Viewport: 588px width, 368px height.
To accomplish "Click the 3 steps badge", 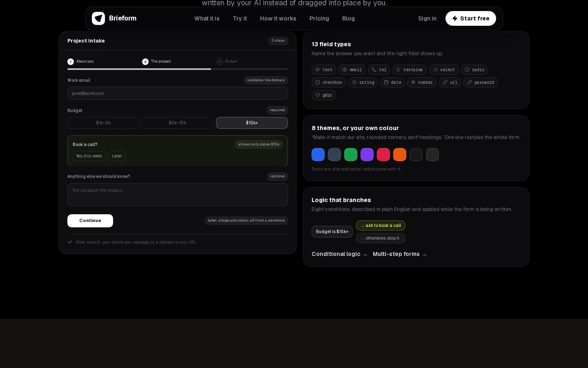I will (278, 41).
